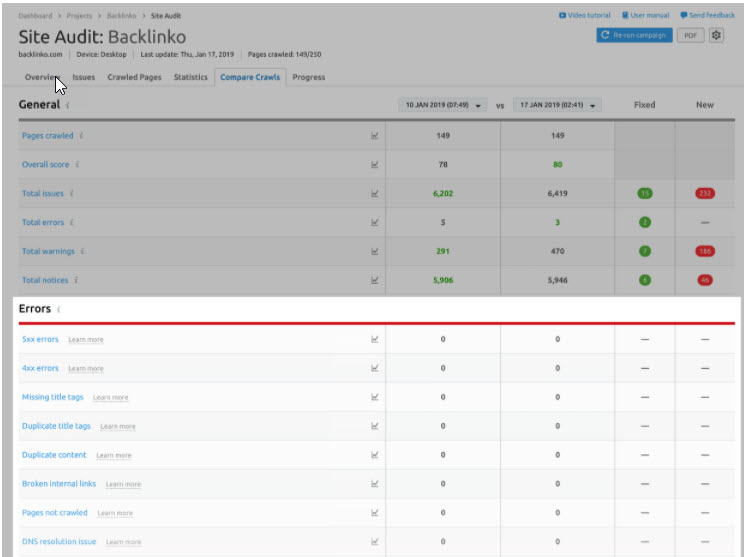Click the info icon next to Total errors
744x557 pixels.
(71, 223)
